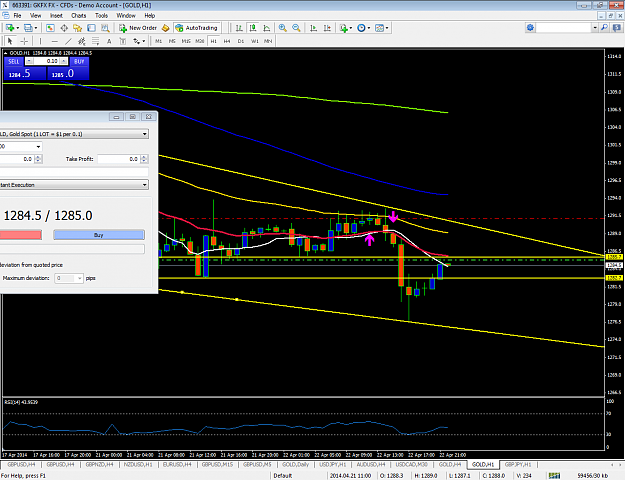Open the Strategy Tester icon

pos(105,28)
